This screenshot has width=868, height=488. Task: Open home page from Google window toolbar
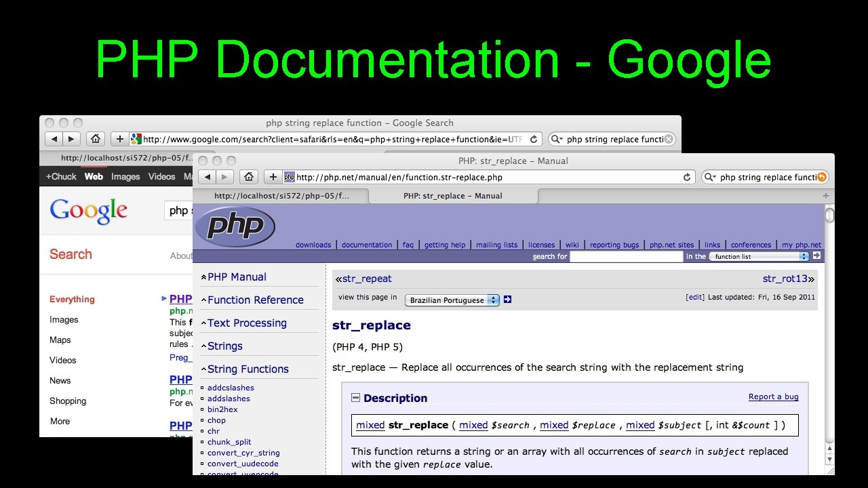[96, 139]
